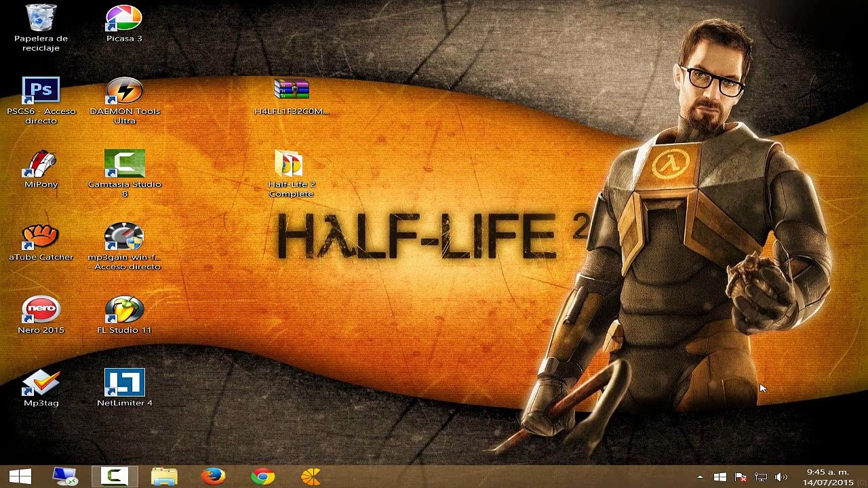Show hidden system tray icons
Viewport: 868px width, 488px height.
pyautogui.click(x=700, y=477)
